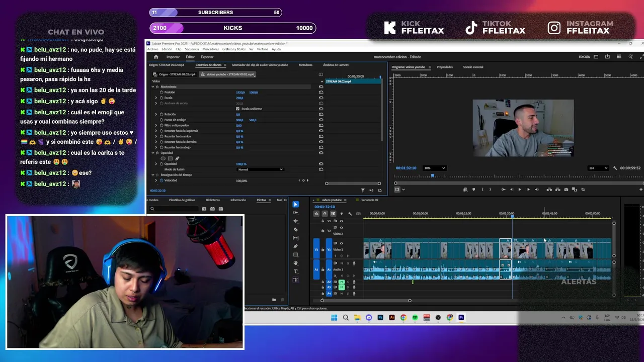Play the Program Monitor video

coord(520,190)
